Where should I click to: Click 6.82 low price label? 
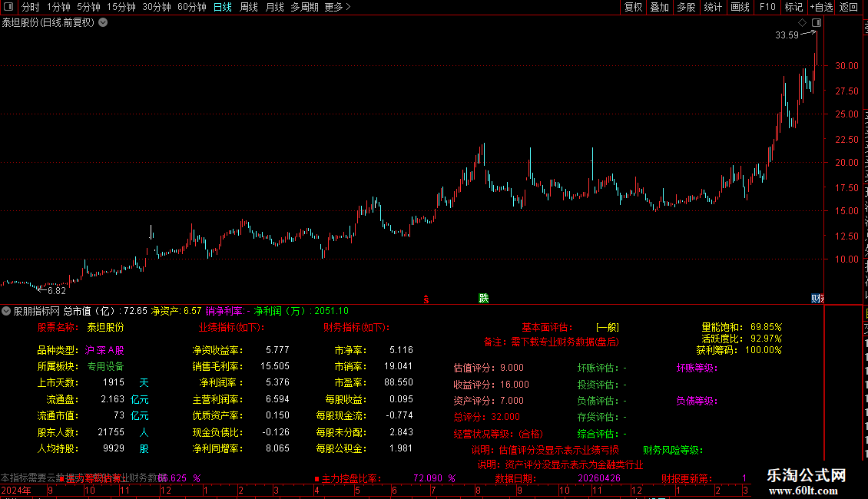coord(57,290)
